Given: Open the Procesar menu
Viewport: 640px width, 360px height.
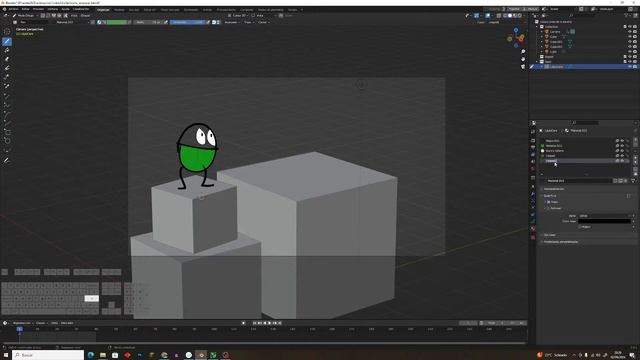Looking at the screenshot, I should point(38,9).
